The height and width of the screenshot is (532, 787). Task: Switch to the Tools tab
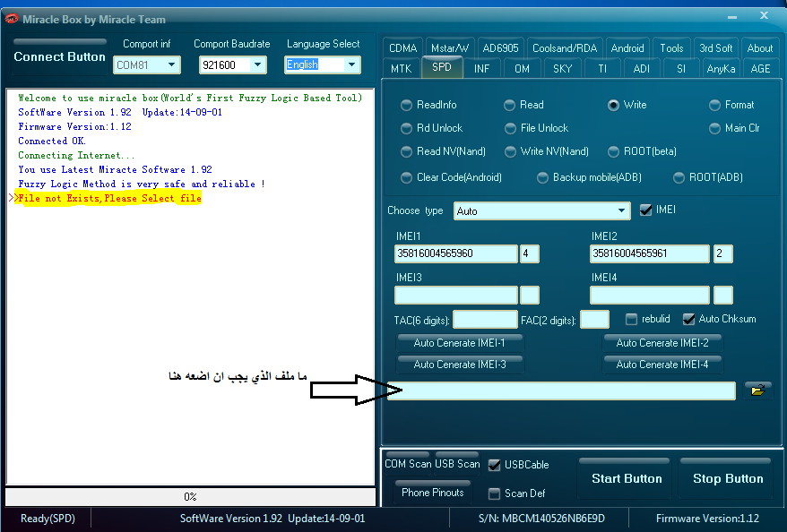[x=671, y=48]
